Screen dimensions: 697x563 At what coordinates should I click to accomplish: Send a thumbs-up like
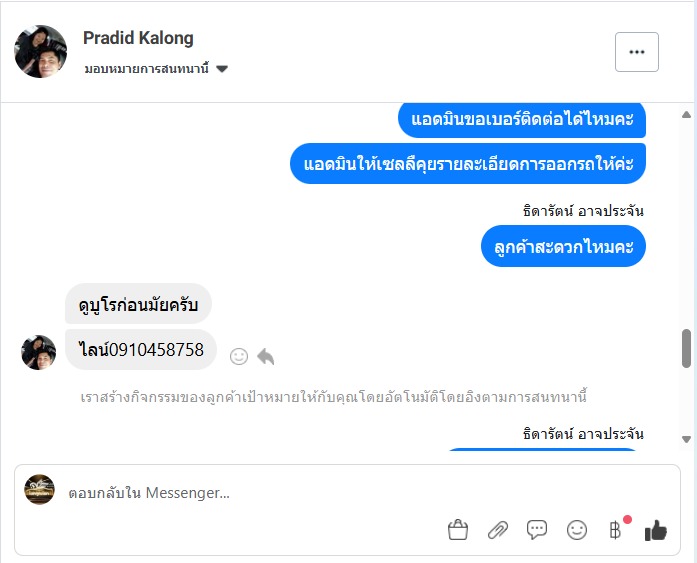(x=656, y=530)
